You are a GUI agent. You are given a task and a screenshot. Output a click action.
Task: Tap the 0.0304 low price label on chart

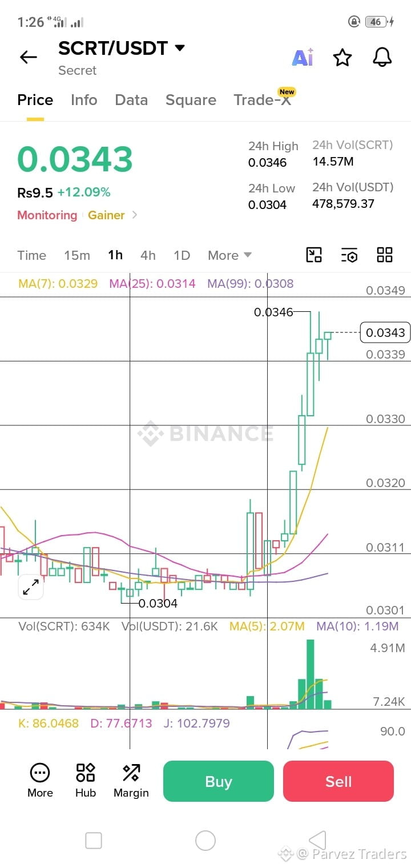click(x=158, y=603)
